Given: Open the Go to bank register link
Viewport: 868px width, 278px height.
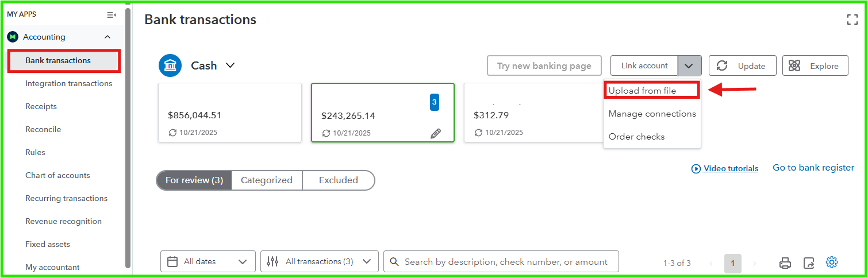Looking at the screenshot, I should tap(813, 168).
